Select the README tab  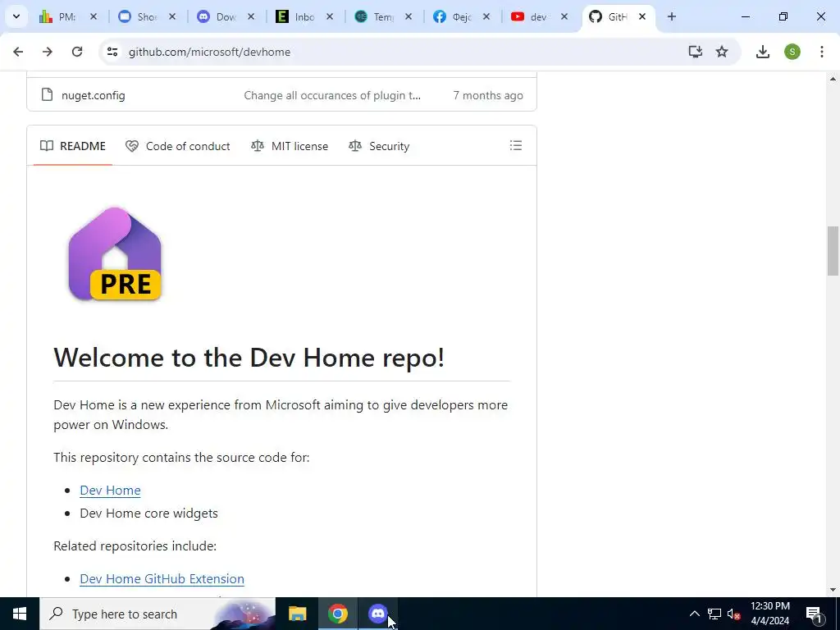tap(73, 146)
